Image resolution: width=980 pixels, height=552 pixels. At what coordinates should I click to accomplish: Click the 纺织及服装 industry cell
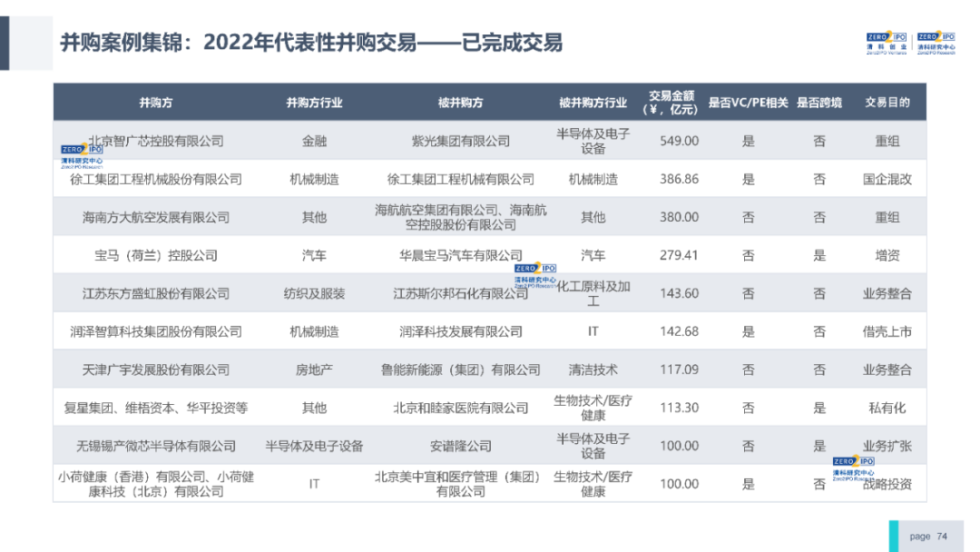[314, 294]
